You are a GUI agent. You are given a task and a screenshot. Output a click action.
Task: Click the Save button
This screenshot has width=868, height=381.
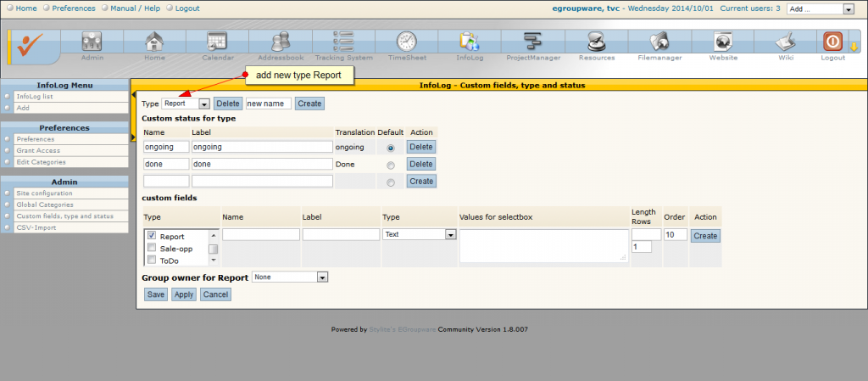tap(155, 294)
